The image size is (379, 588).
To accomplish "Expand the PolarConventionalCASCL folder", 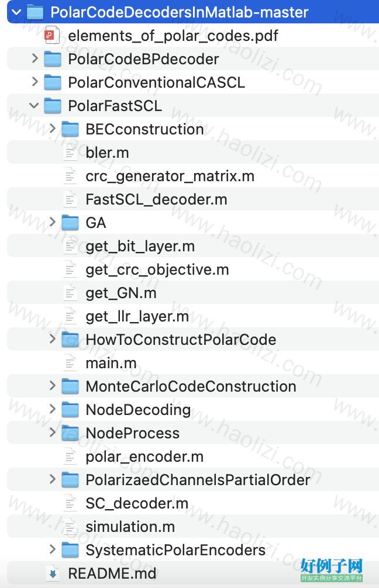I will (35, 82).
